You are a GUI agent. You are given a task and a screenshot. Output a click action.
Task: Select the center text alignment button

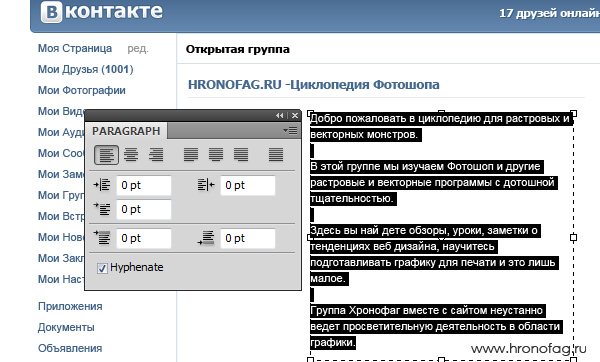[x=131, y=155]
